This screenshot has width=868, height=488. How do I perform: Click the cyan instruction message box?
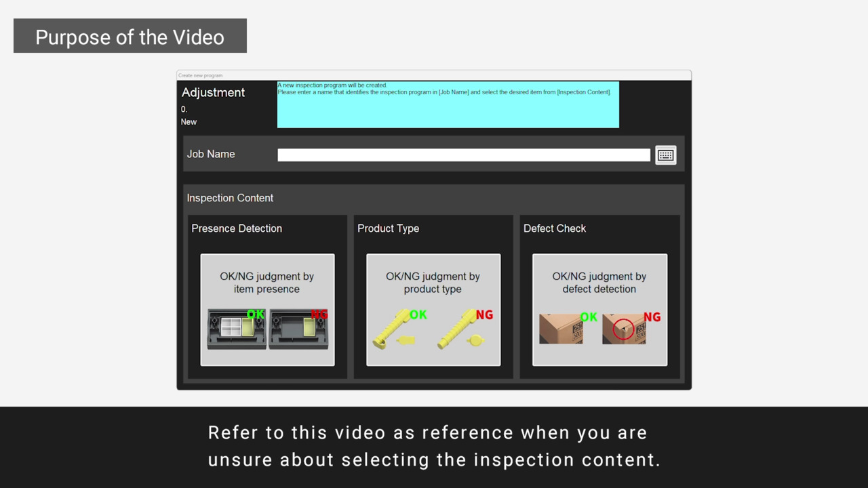pyautogui.click(x=448, y=105)
